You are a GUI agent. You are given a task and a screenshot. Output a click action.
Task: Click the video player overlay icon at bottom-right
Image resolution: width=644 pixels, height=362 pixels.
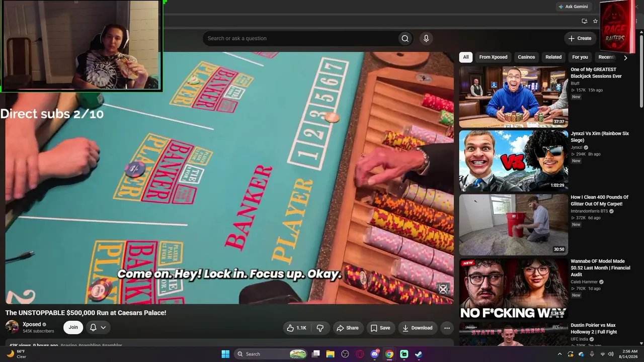click(443, 289)
